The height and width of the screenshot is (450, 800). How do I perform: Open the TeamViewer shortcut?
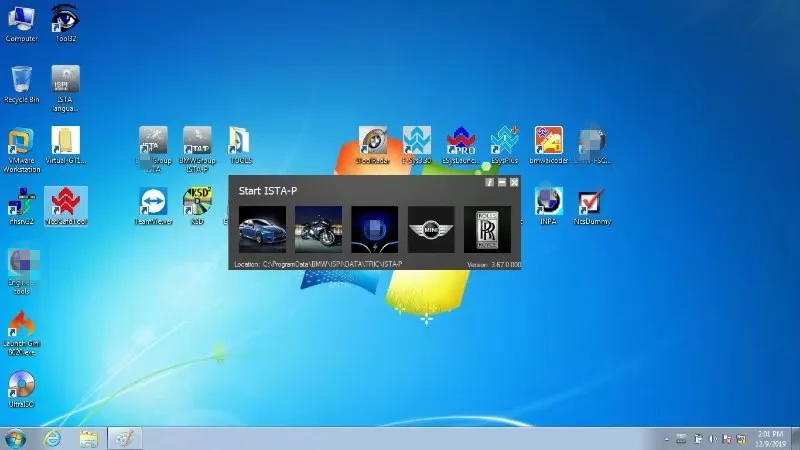[153, 207]
